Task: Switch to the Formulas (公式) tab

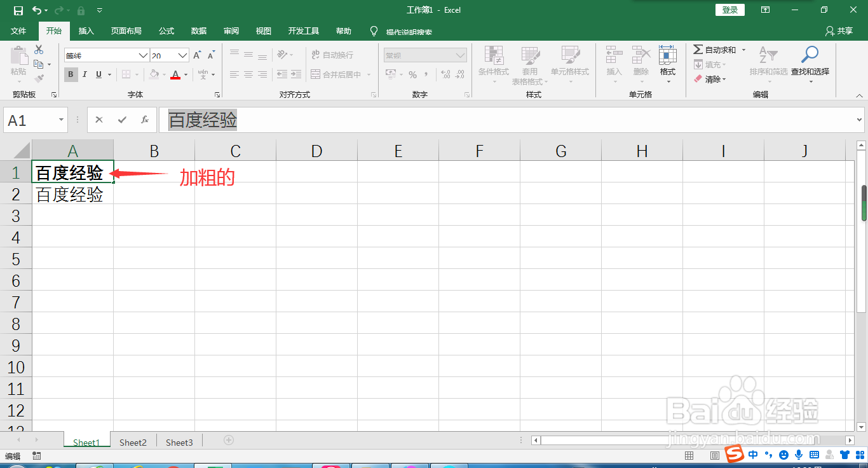Action: tap(166, 31)
